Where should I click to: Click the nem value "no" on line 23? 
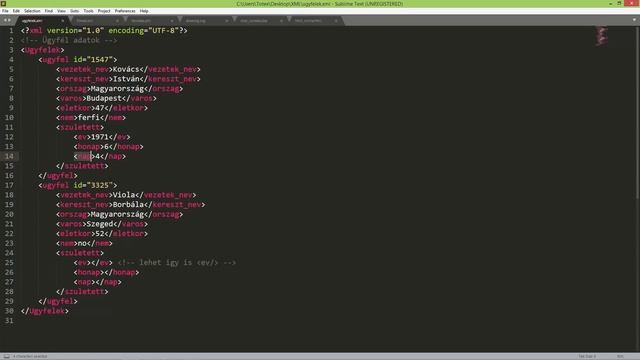click(x=82, y=244)
